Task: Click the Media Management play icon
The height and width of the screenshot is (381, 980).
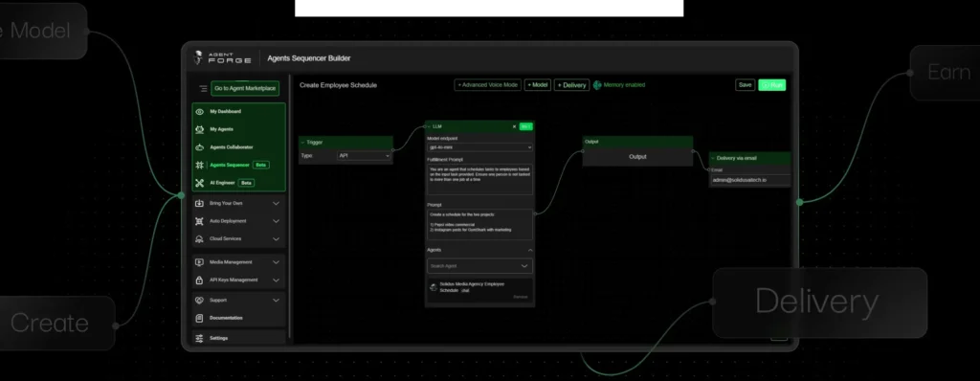Action: tap(199, 262)
